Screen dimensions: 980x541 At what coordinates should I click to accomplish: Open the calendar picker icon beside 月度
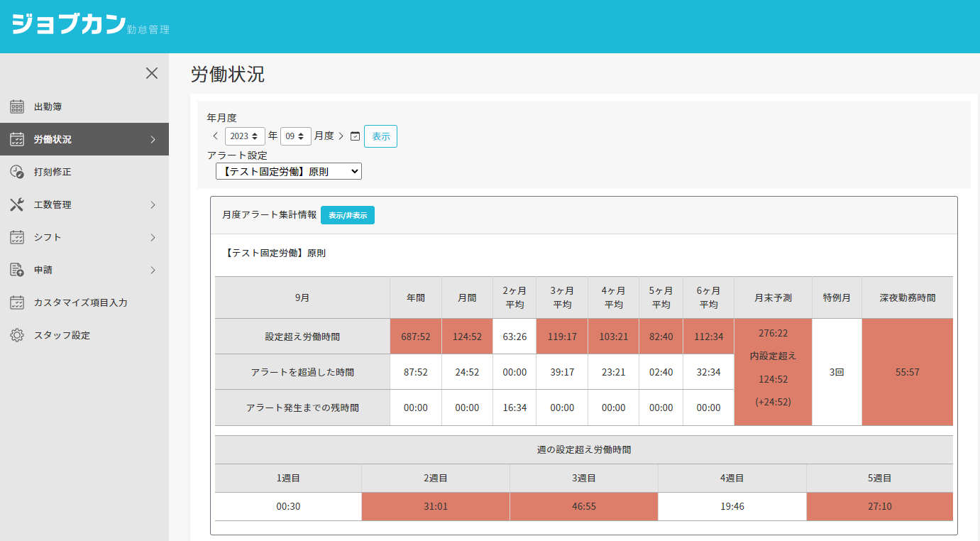pyautogui.click(x=356, y=136)
